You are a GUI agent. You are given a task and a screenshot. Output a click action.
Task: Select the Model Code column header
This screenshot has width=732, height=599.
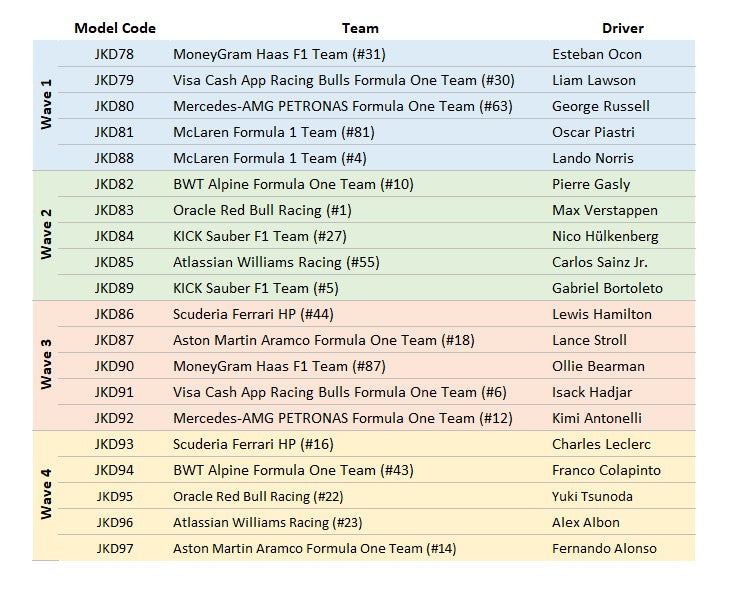point(115,28)
